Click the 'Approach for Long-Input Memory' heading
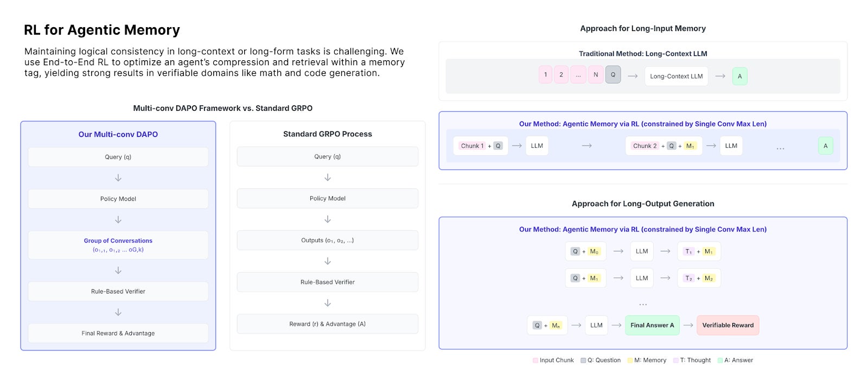This screenshot has height=381, width=868. 643,28
